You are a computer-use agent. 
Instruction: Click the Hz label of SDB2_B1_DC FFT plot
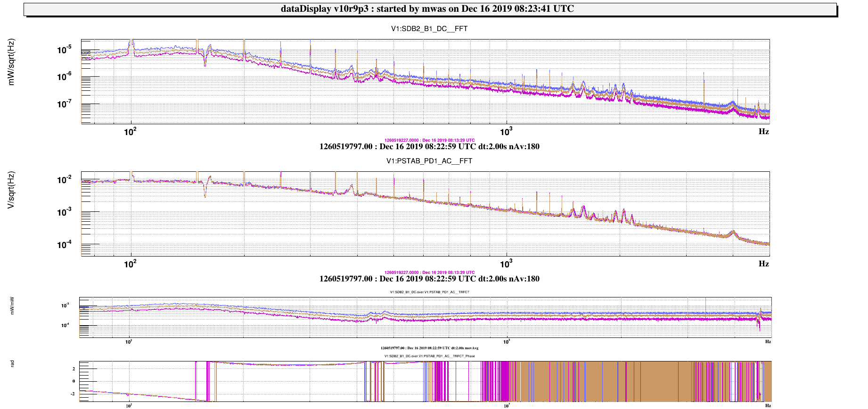pyautogui.click(x=763, y=132)
